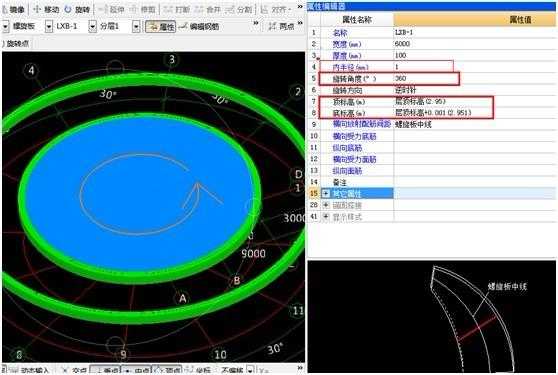The image size is (558, 375).
Task: Toggle midpoint snap (中点) in status bar
Action: click(137, 370)
